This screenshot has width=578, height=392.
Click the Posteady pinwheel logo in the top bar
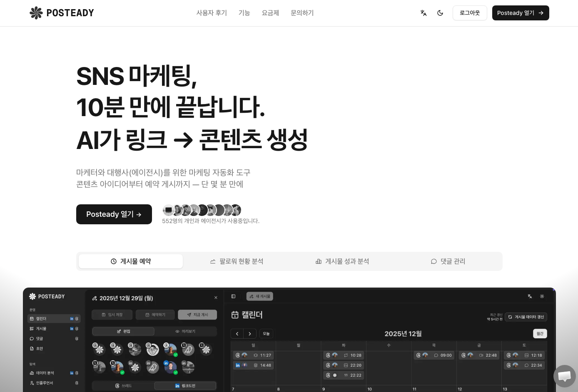(36, 13)
